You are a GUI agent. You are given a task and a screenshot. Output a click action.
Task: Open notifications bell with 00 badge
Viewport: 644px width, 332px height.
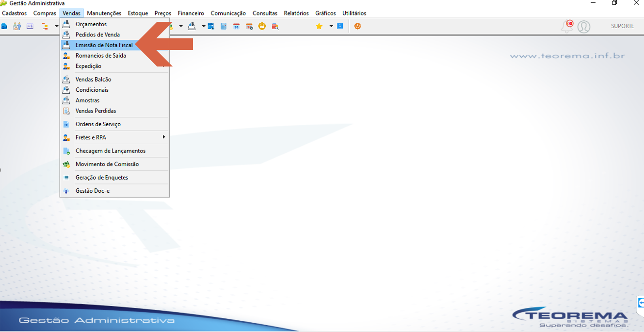click(567, 26)
